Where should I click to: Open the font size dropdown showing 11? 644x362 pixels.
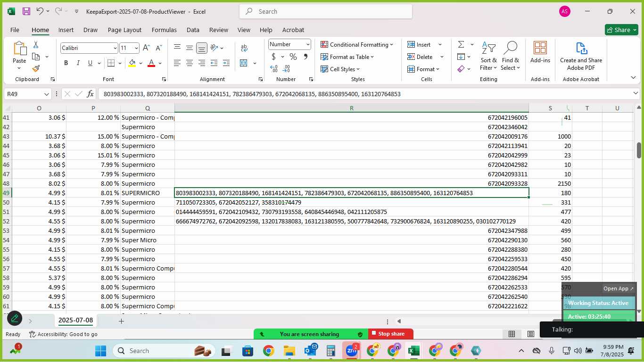pyautogui.click(x=136, y=48)
